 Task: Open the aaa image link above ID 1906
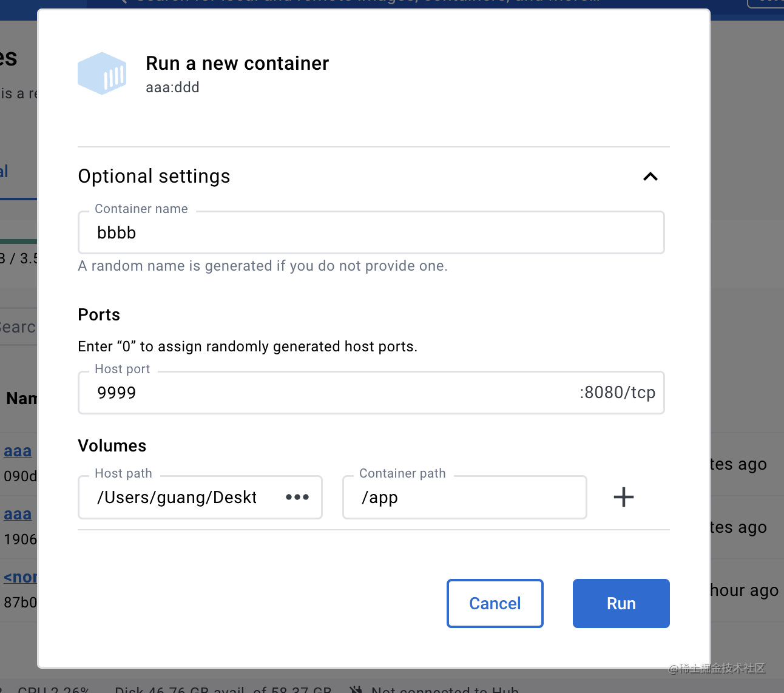[18, 515]
